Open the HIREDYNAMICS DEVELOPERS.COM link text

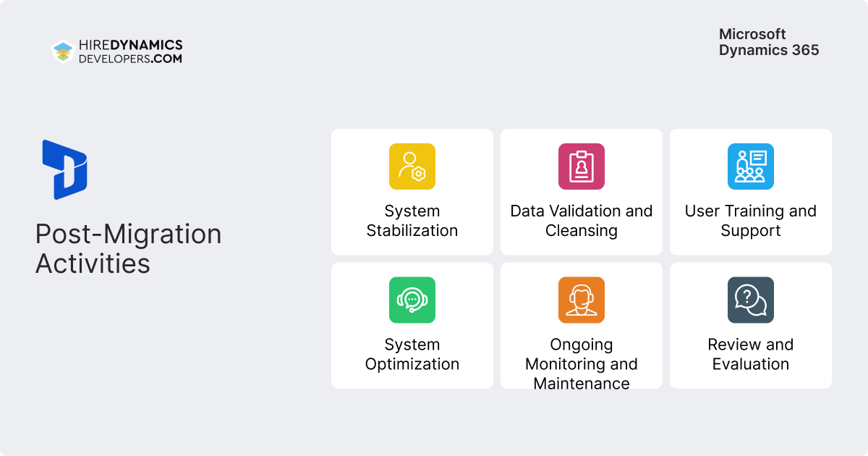pyautogui.click(x=130, y=51)
